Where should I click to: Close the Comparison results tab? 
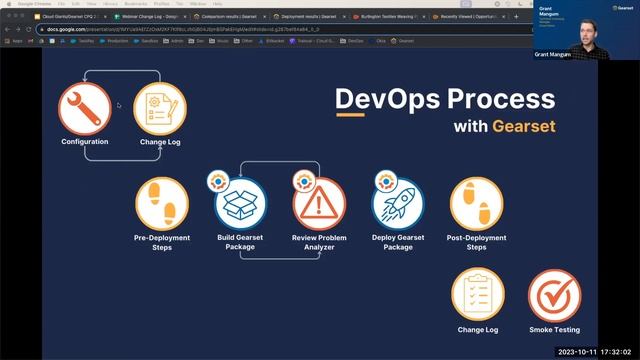click(x=264, y=17)
